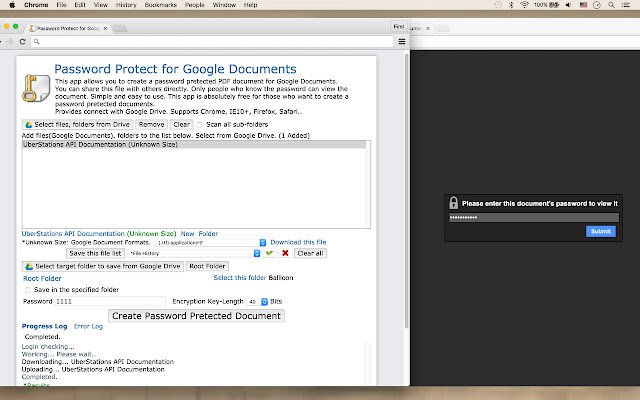Toggle Save in the specified folder
Viewport: 640px width, 400px height.
(x=27, y=290)
